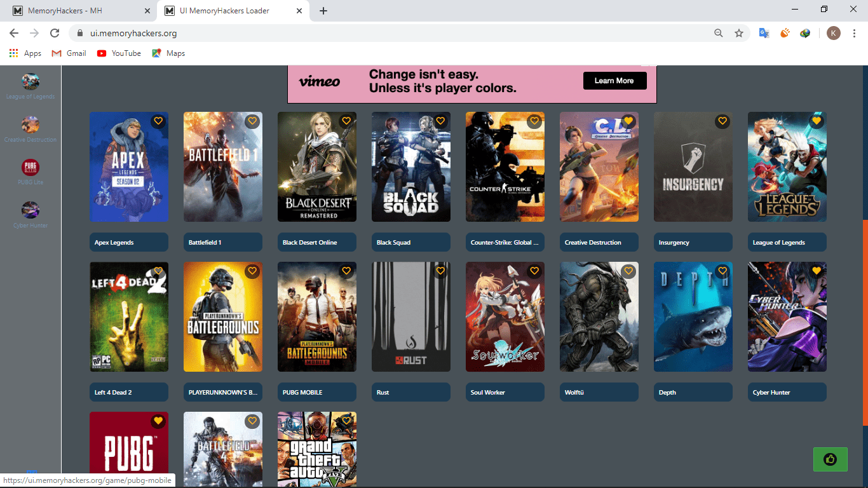Click Learn More on the Vimeo ad
The width and height of the screenshot is (868, 488).
[x=614, y=81]
